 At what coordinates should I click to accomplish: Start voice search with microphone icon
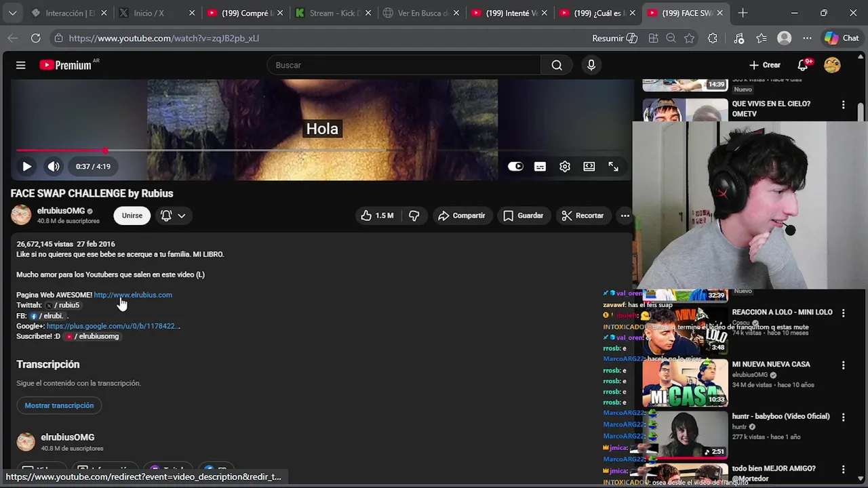[591, 65]
